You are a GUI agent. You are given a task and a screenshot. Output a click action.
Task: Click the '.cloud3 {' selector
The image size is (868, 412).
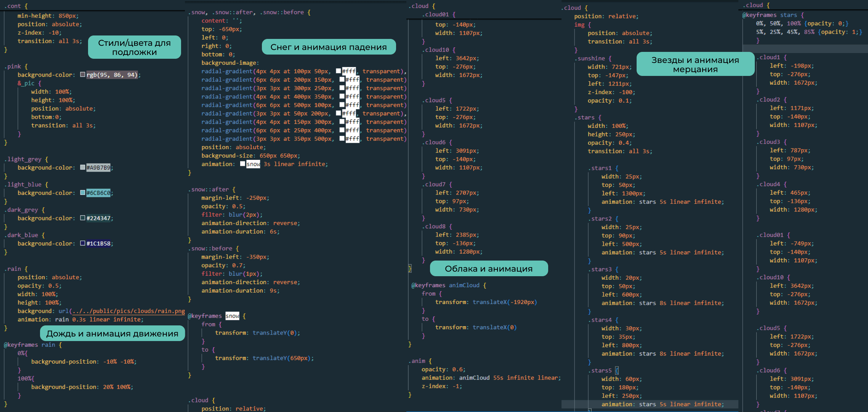(772, 142)
